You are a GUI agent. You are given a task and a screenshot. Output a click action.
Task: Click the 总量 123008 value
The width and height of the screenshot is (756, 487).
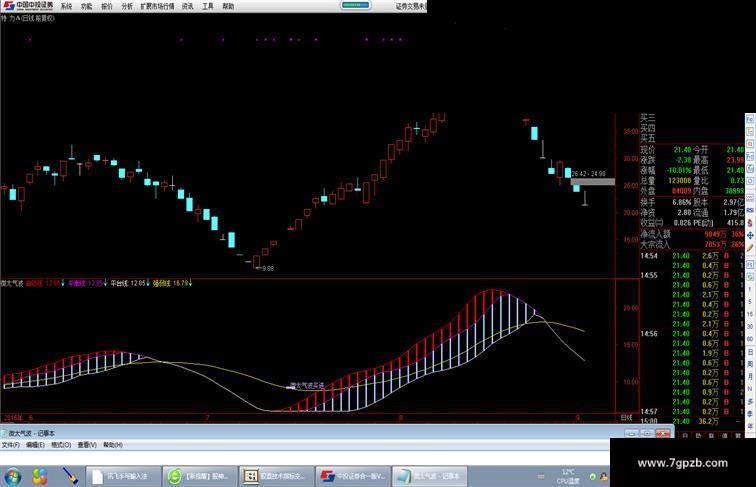click(x=680, y=180)
